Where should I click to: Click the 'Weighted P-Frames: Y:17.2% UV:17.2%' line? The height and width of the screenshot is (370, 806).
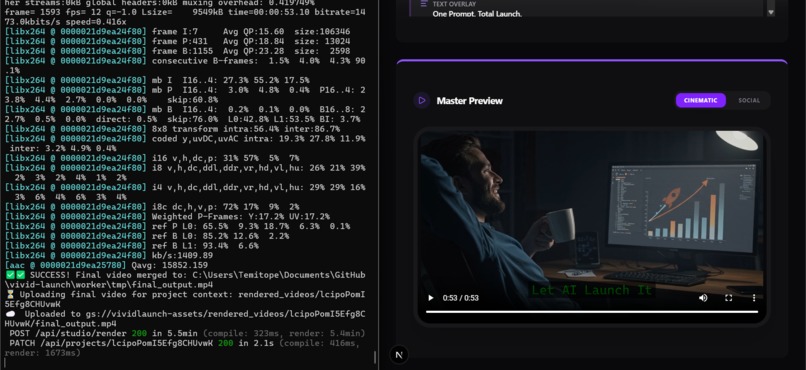[x=167, y=216]
